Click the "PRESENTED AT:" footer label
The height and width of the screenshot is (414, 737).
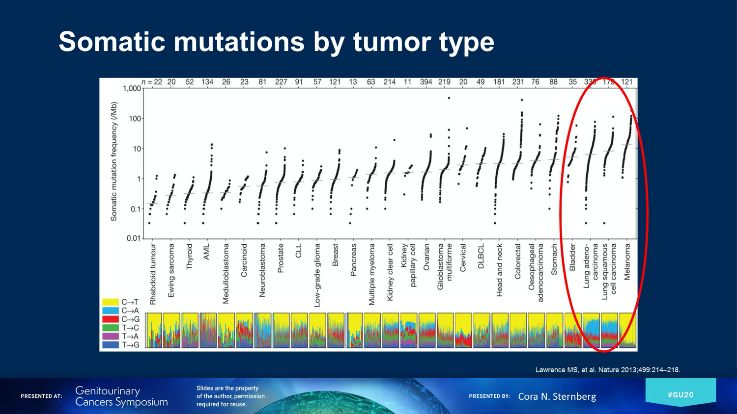[41, 396]
